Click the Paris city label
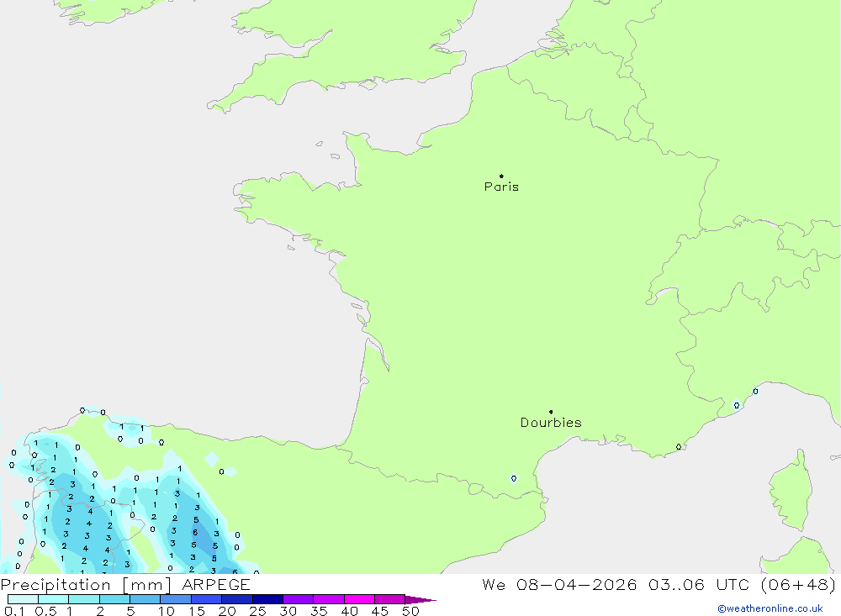The height and width of the screenshot is (616, 841). click(x=501, y=187)
